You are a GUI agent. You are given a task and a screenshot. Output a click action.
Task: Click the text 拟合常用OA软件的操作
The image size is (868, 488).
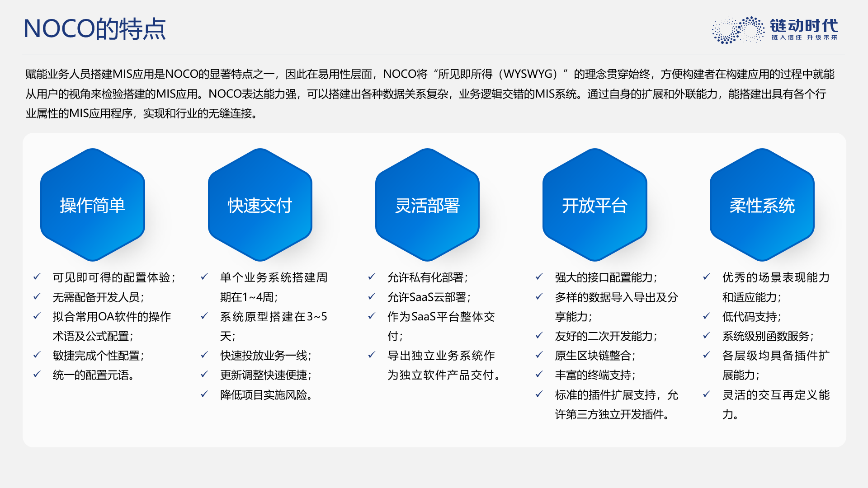[112, 317]
